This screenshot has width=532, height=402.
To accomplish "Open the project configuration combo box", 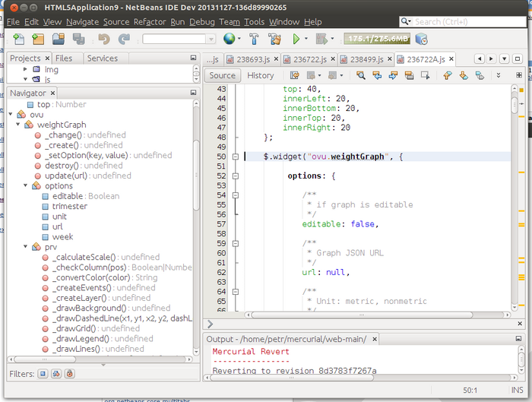I will pos(178,39).
